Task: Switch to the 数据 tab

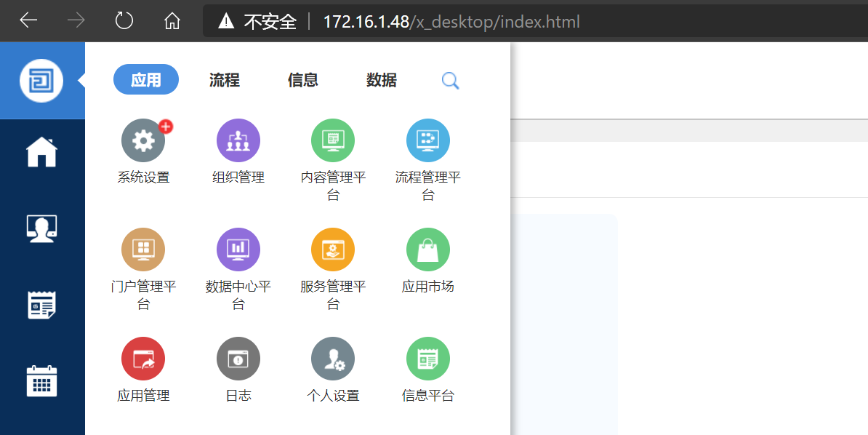Action: coord(382,80)
